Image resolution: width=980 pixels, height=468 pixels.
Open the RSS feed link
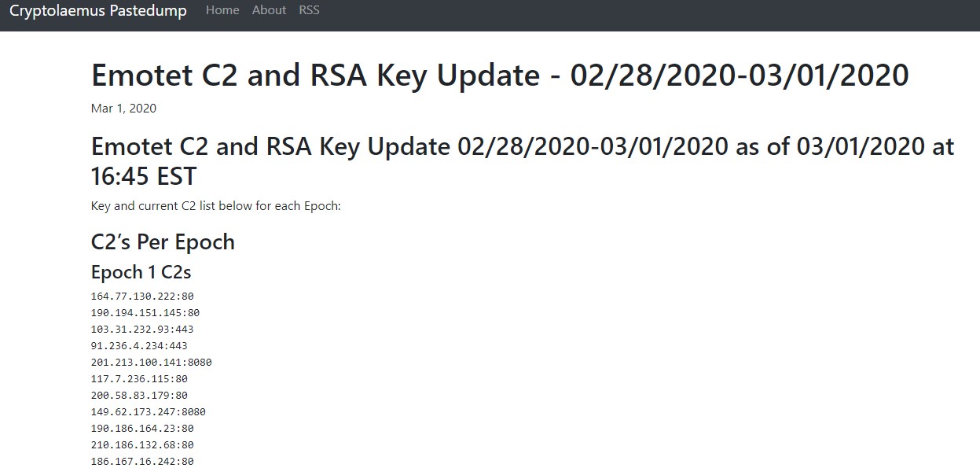pyautogui.click(x=309, y=10)
